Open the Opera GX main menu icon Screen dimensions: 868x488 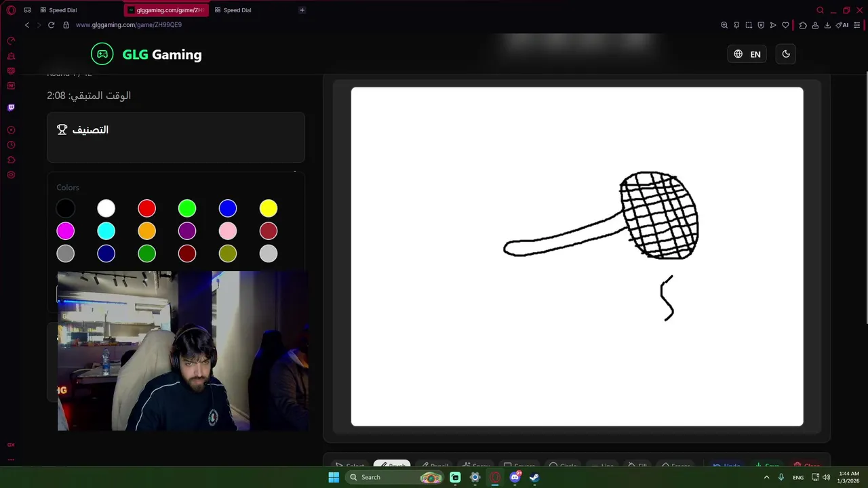11,10
